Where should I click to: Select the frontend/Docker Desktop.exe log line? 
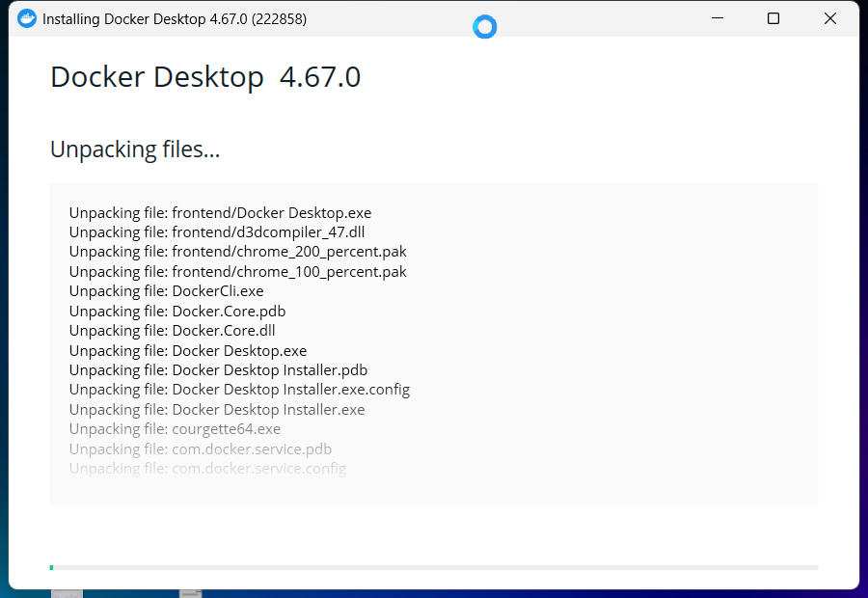[220, 213]
